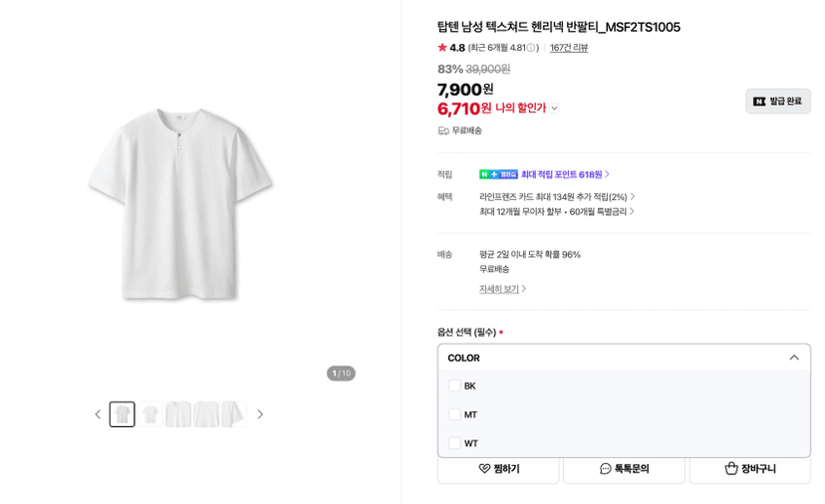
Task: Click the info icon beside 최근 6개월 4.81
Action: point(531,48)
